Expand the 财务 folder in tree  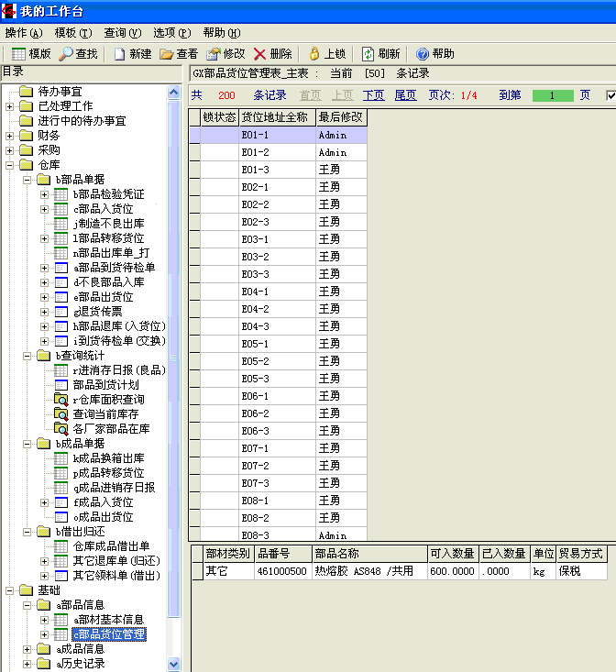(x=9, y=136)
